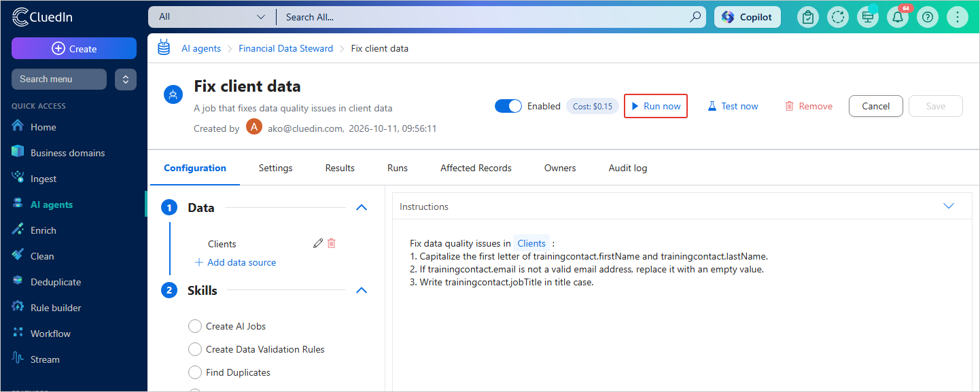Click the Save button
Screen dimensions: 980x392
tap(936, 106)
